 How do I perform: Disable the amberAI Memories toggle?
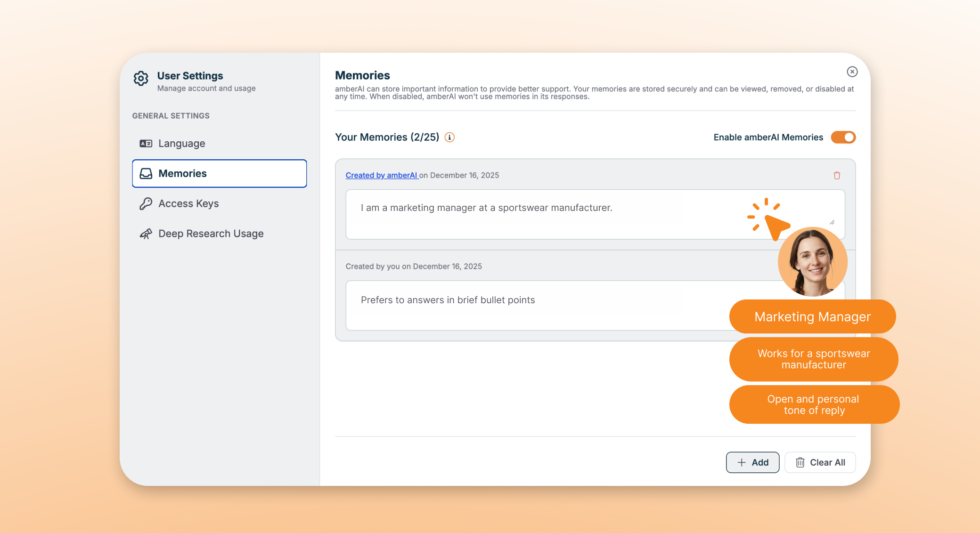pos(843,137)
